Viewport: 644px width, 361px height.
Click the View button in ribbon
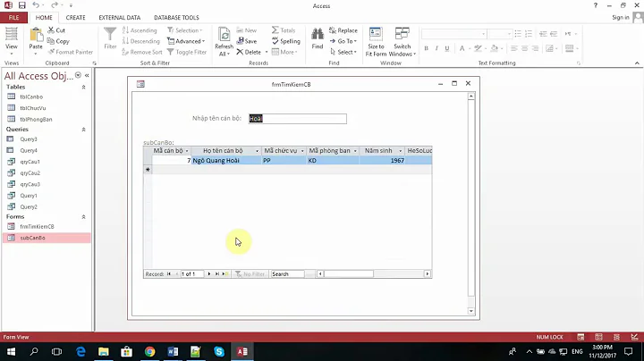click(12, 41)
